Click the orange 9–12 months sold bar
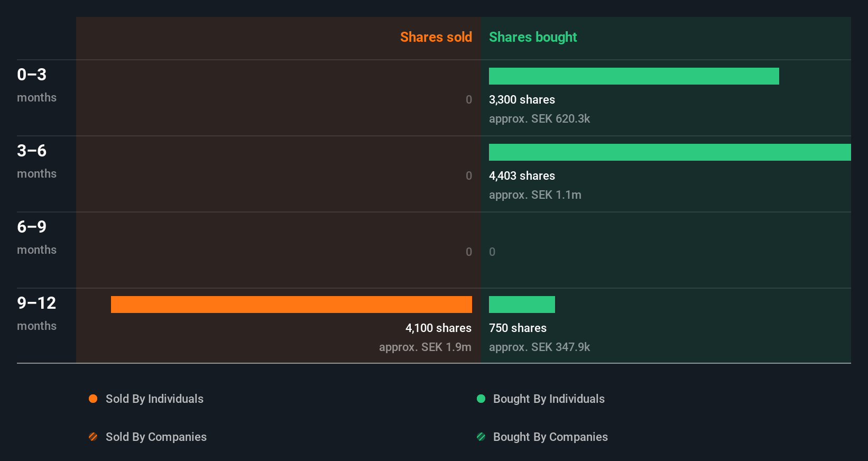 coord(291,305)
